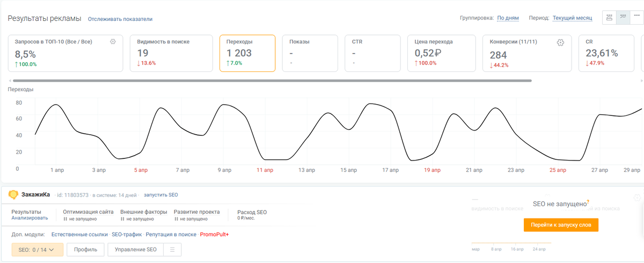Select the Переходы metric card
Screen dimensions: 644x263
pos(247,53)
